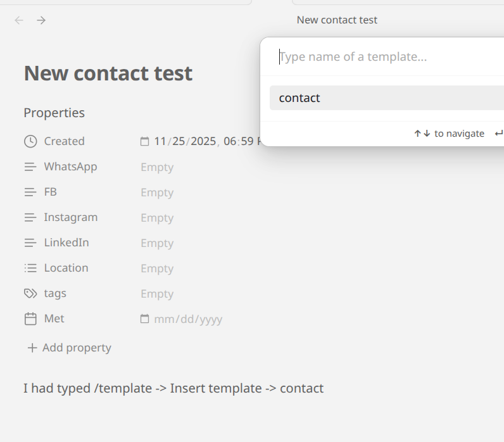
Task: Click the list icon beside Location
Action: 30,268
